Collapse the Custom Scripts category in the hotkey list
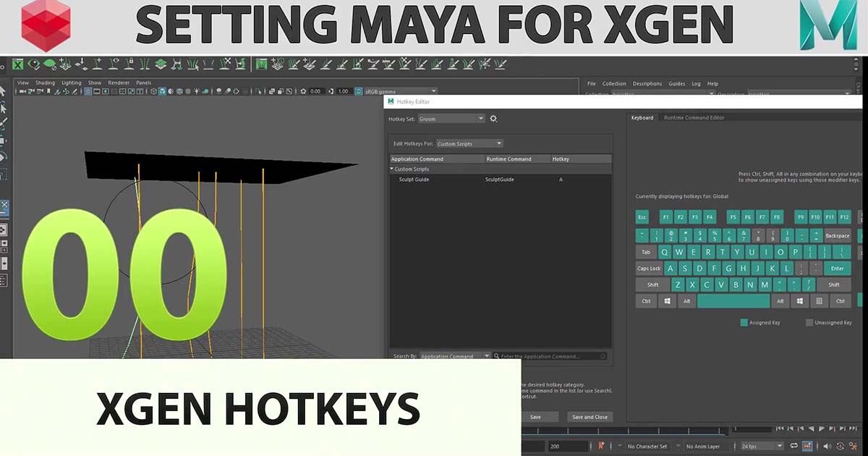Screen dimensions: 868x456 tap(390, 169)
